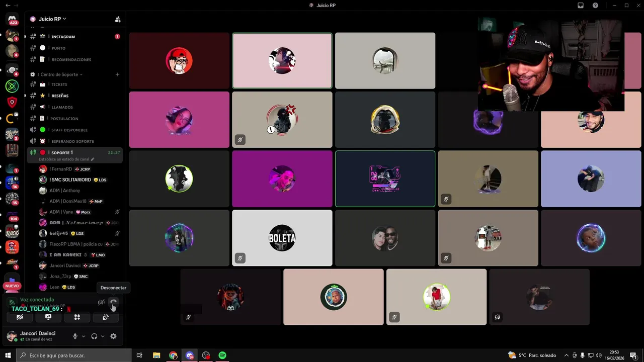Open the server folder labeled NUEVO
The height and width of the screenshot is (362, 644).
click(12, 282)
